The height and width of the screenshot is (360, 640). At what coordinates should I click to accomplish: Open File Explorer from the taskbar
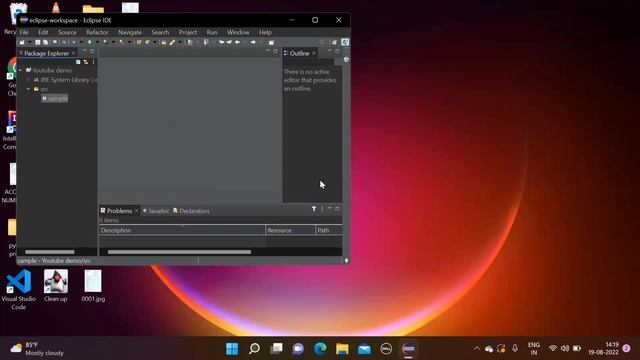[x=342, y=349]
